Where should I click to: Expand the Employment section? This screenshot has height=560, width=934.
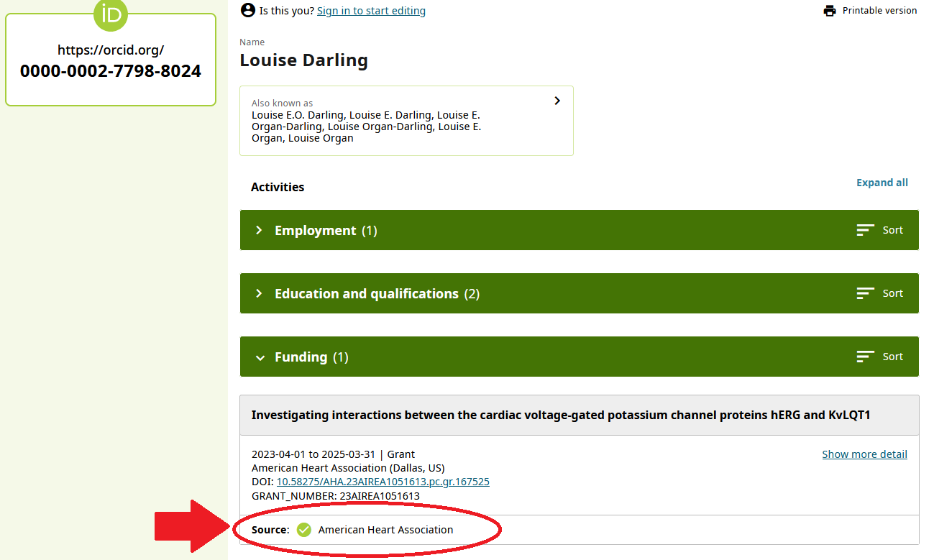pos(259,230)
